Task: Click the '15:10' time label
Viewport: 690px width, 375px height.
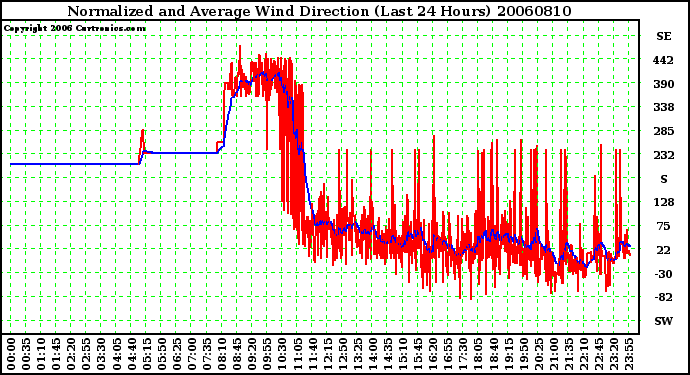Action: [x=403, y=354]
